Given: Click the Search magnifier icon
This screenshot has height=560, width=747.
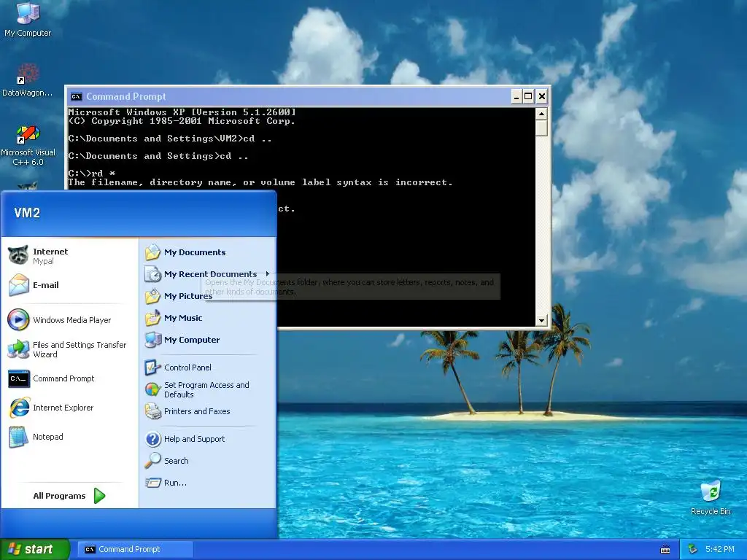Looking at the screenshot, I should tap(153, 461).
